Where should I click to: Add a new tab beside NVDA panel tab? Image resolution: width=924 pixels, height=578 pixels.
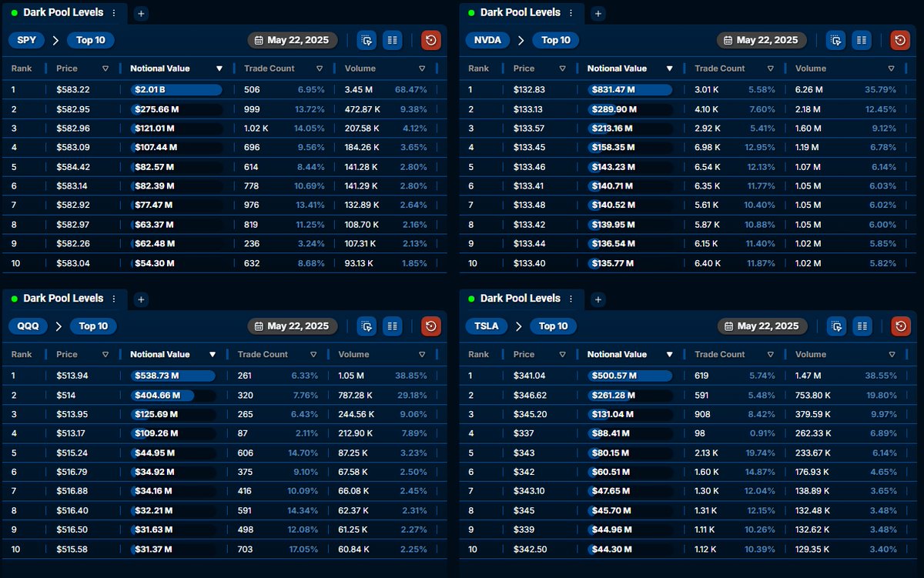598,13
